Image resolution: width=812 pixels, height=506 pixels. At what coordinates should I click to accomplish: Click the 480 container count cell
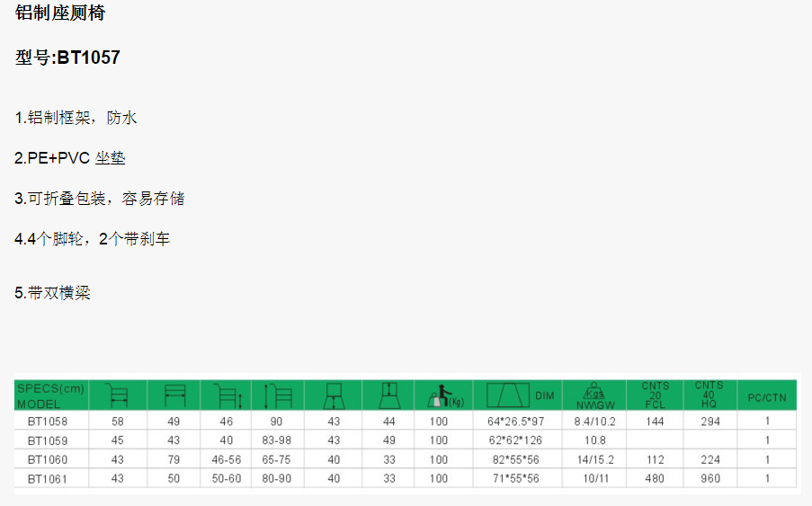point(655,478)
